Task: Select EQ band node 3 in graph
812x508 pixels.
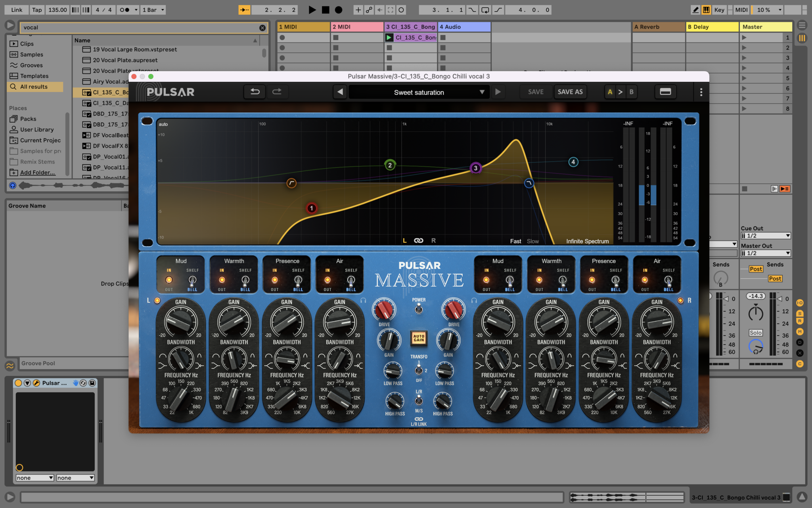Action: (x=475, y=168)
